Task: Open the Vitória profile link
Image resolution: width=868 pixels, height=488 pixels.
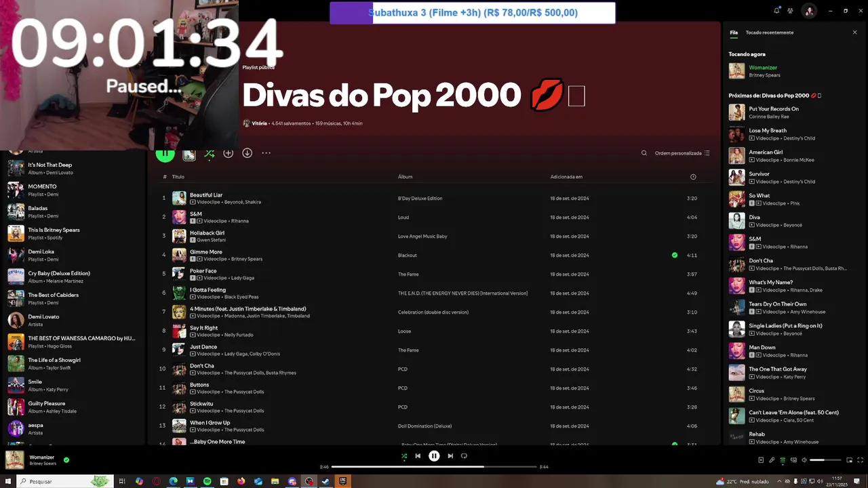Action: pos(259,123)
